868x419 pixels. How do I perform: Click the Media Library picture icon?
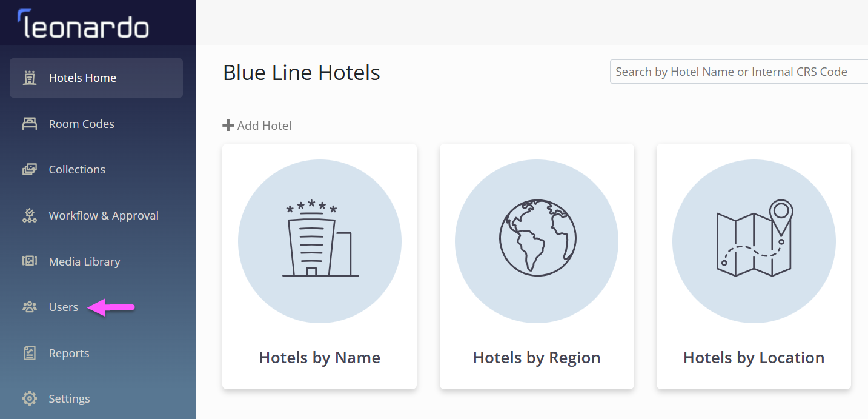29,261
